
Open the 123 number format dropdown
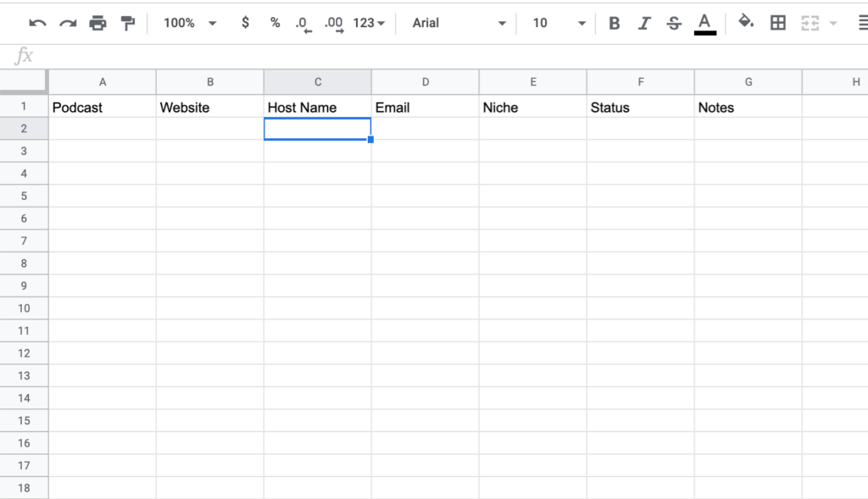369,23
